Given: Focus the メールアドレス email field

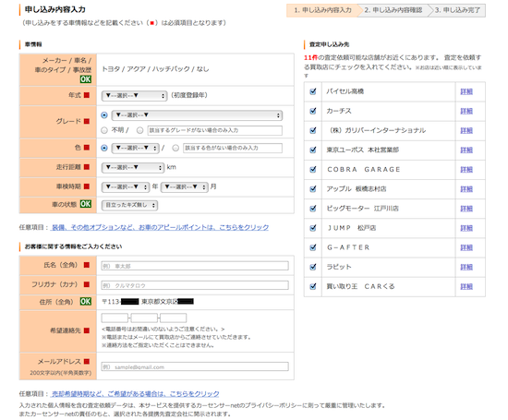Looking at the screenshot, I should pos(195,366).
